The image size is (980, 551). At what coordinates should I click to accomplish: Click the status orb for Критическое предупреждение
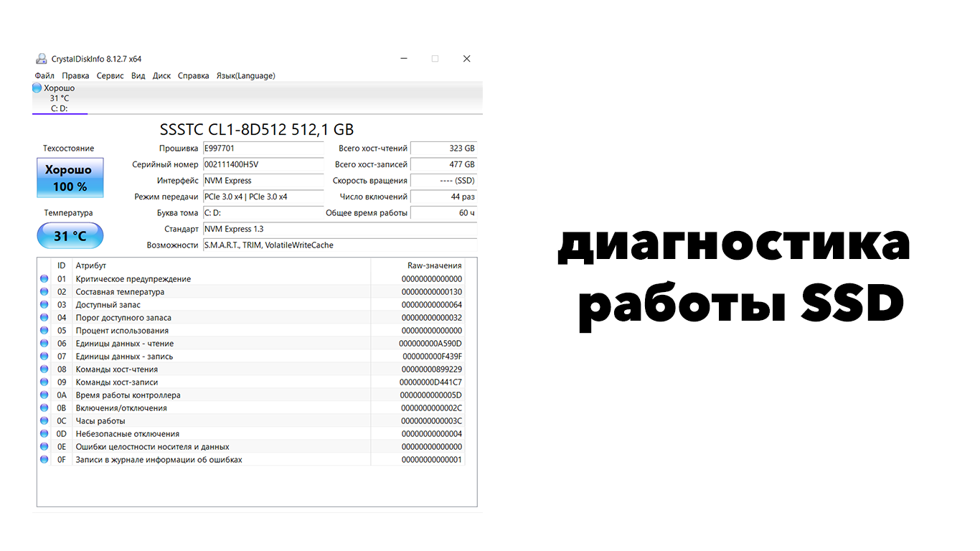(x=44, y=278)
